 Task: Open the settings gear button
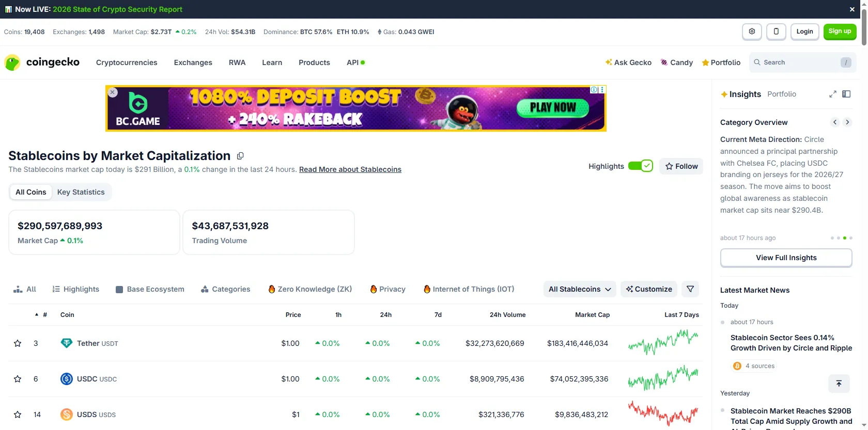(752, 31)
